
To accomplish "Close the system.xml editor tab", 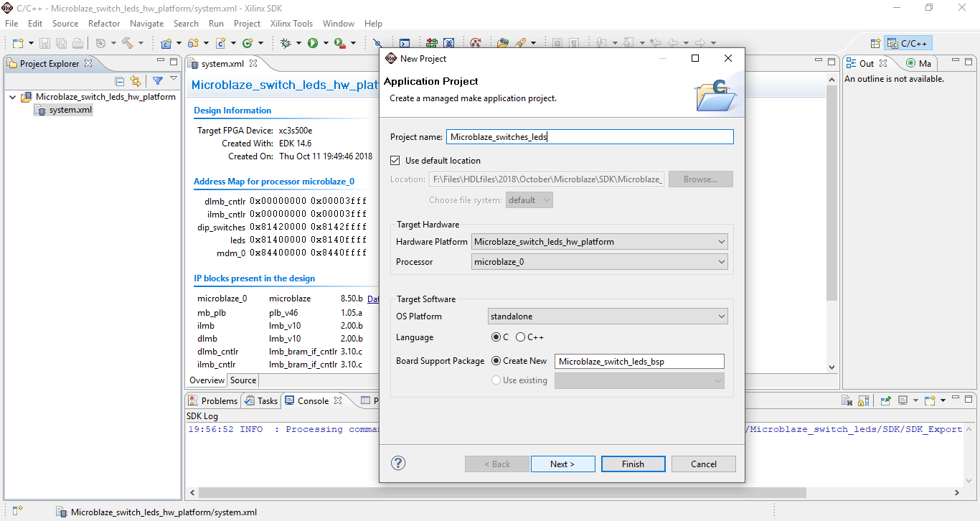I will coord(253,63).
